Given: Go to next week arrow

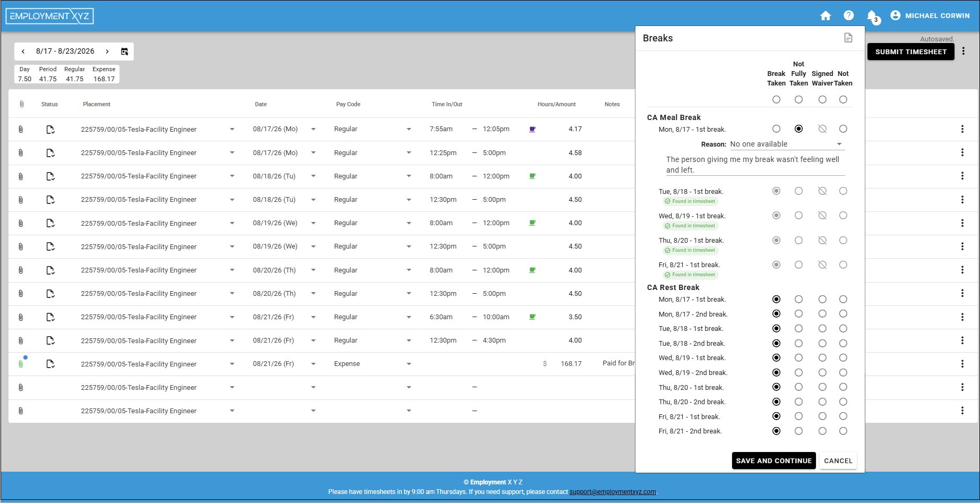Looking at the screenshot, I should click(107, 52).
